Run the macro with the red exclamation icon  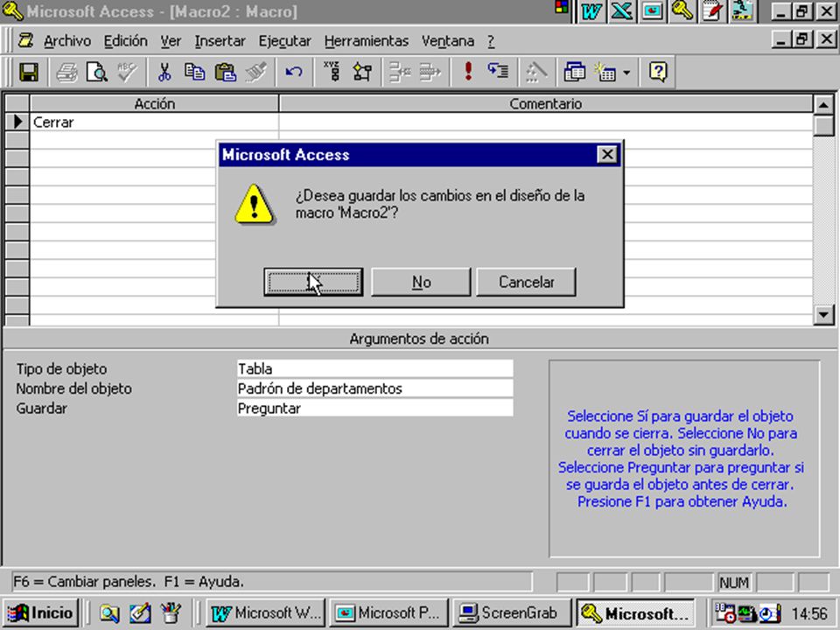pos(468,72)
